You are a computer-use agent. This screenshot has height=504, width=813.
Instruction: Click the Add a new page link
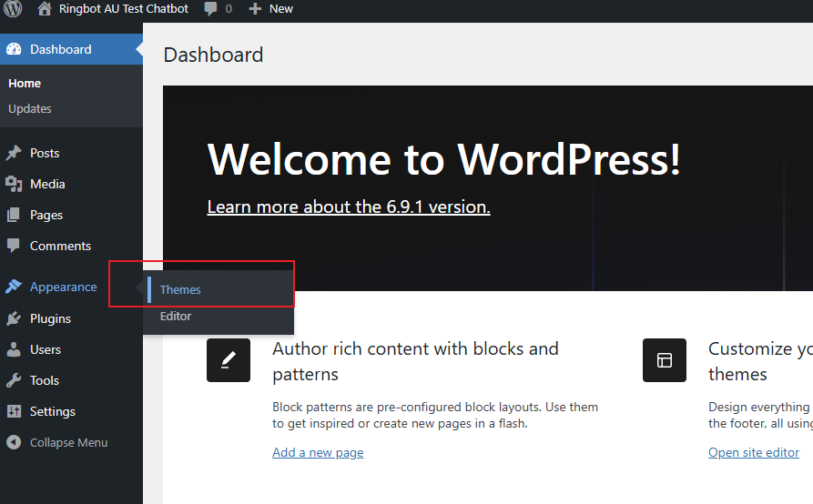point(318,452)
